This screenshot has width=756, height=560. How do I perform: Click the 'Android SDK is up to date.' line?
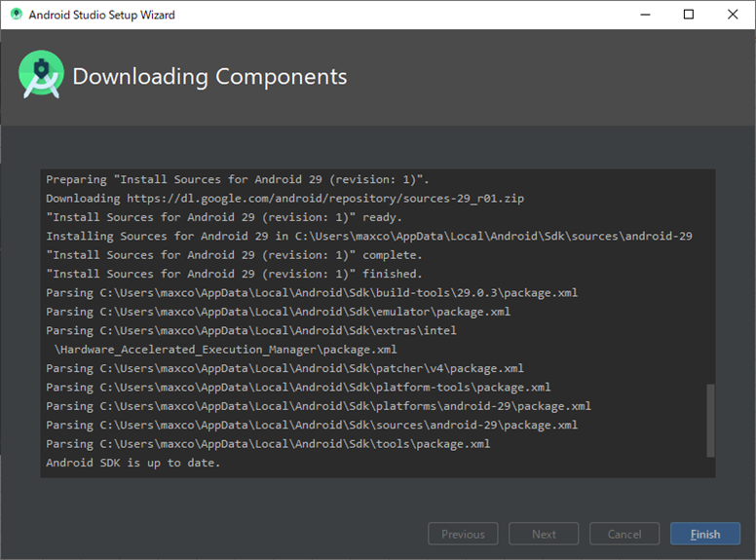(133, 463)
